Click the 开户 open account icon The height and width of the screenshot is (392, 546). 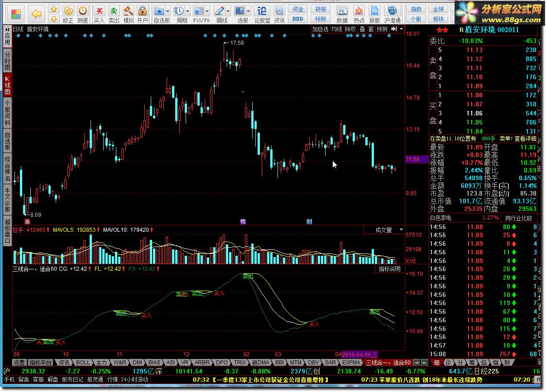point(143,14)
